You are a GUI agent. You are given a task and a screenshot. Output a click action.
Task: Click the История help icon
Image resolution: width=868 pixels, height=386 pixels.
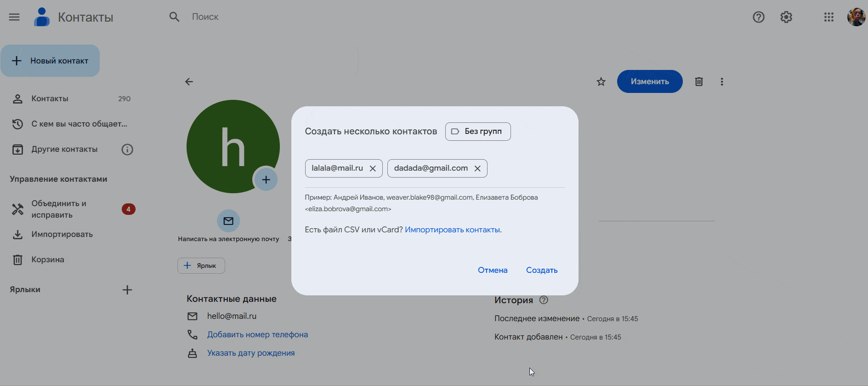tap(544, 300)
